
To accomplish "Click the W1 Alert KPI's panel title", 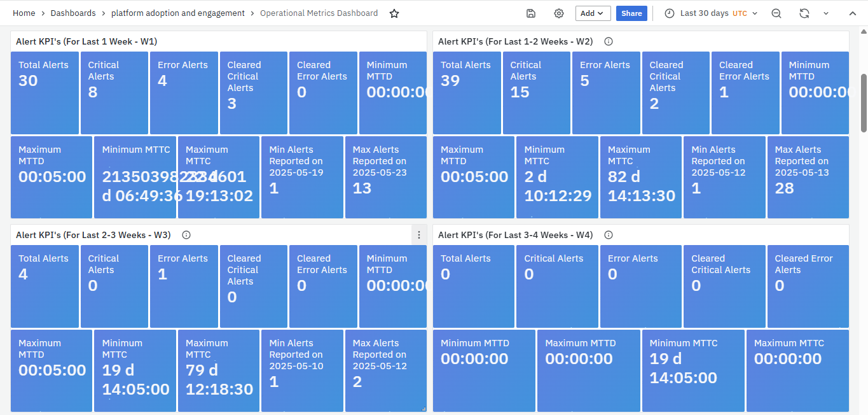I will pyautogui.click(x=86, y=41).
